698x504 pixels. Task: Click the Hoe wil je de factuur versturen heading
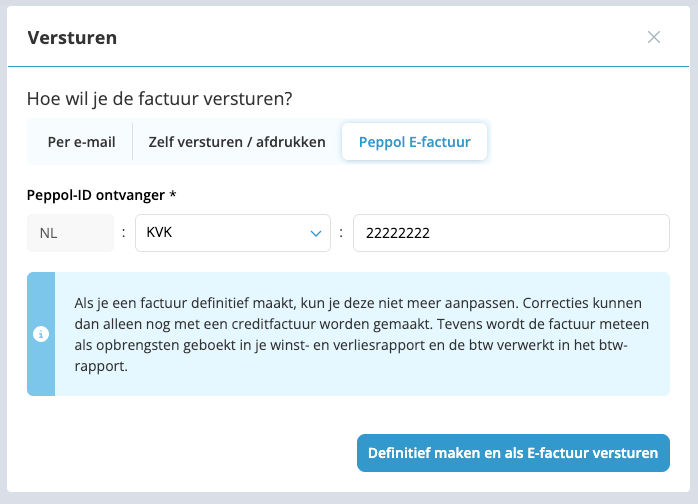pos(166,99)
